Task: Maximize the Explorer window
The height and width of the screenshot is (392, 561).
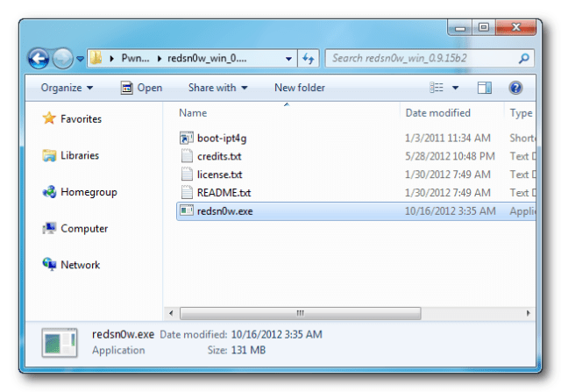Action: pos(484,27)
